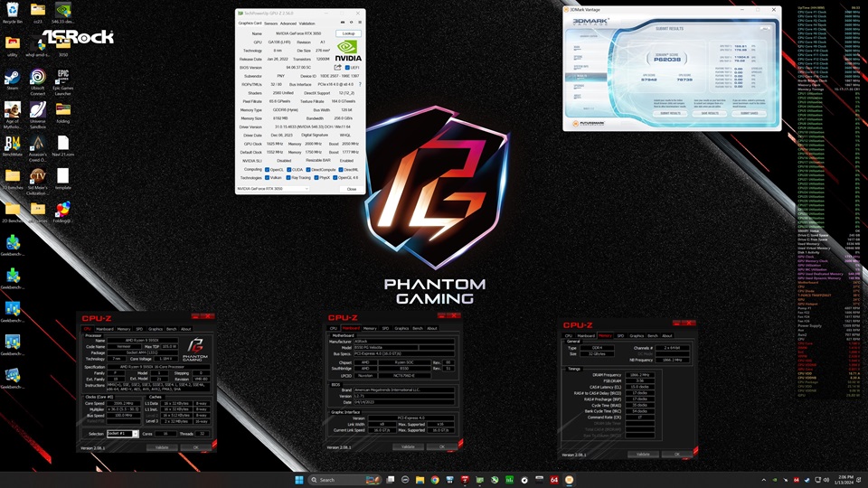Screen dimensions: 868x488
Task: Toggle the Vulkan checkbox
Action: coord(267,178)
